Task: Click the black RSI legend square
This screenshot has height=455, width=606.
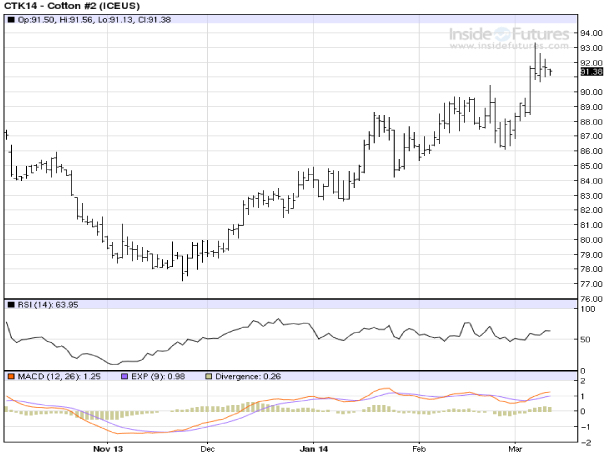Action: pyautogui.click(x=11, y=304)
